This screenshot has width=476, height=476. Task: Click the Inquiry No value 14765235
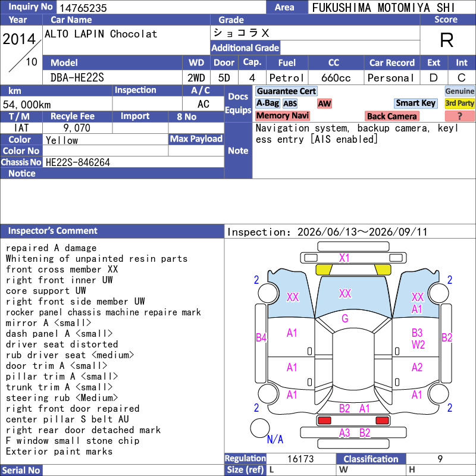pos(83,8)
